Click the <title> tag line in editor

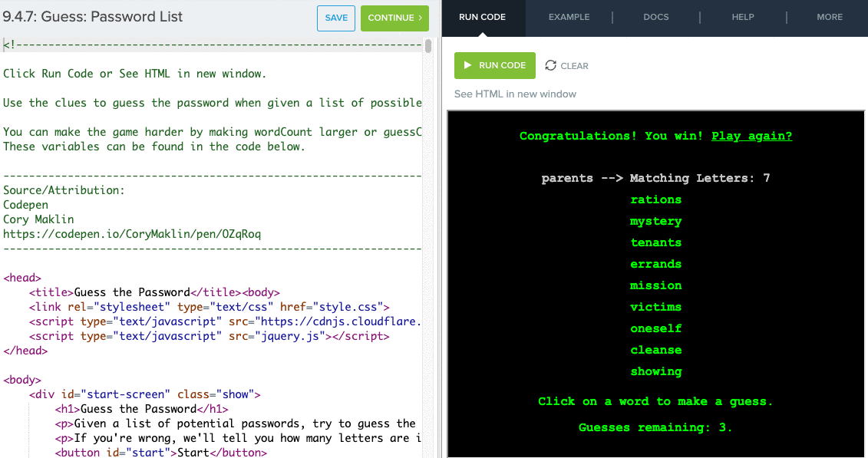pos(154,292)
